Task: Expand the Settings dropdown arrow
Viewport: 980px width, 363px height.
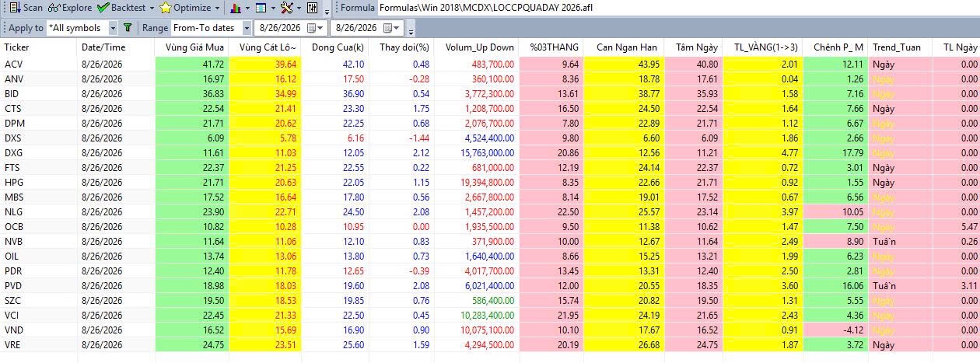Action: pyautogui.click(x=299, y=8)
